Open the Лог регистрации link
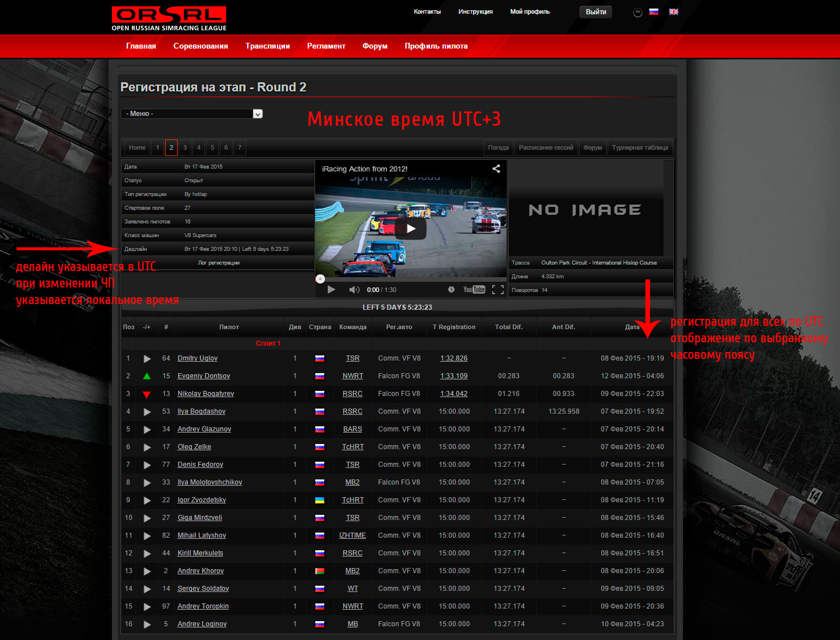This screenshot has height=640, width=840. pyautogui.click(x=219, y=263)
